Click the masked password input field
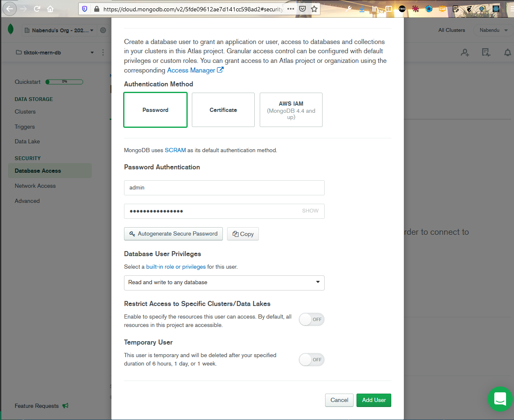This screenshot has height=420, width=514. (224, 211)
